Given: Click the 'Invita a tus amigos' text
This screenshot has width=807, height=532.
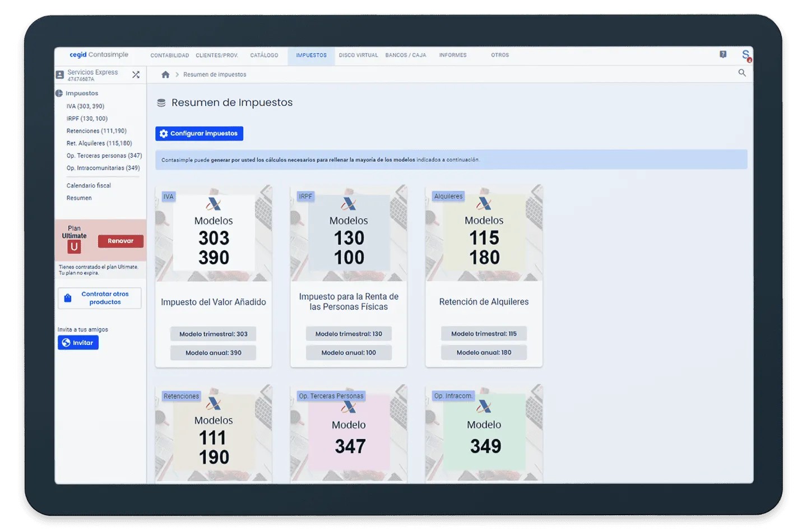Looking at the screenshot, I should click(83, 330).
